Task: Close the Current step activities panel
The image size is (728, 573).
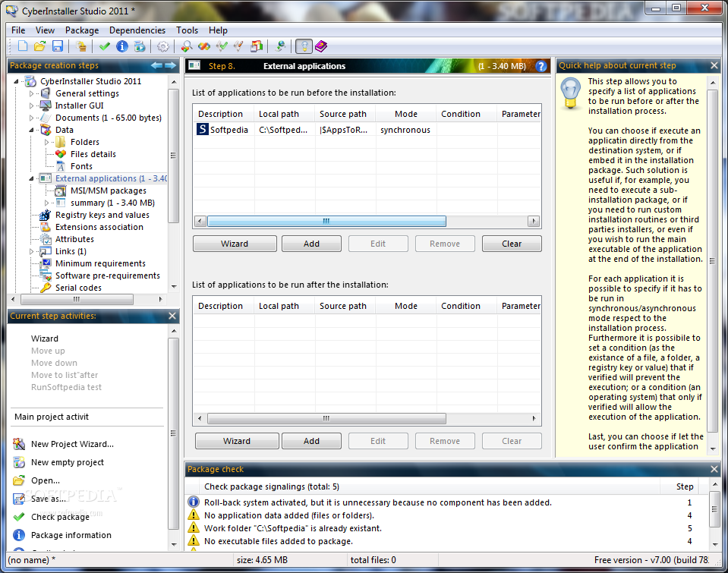Action: 172,316
